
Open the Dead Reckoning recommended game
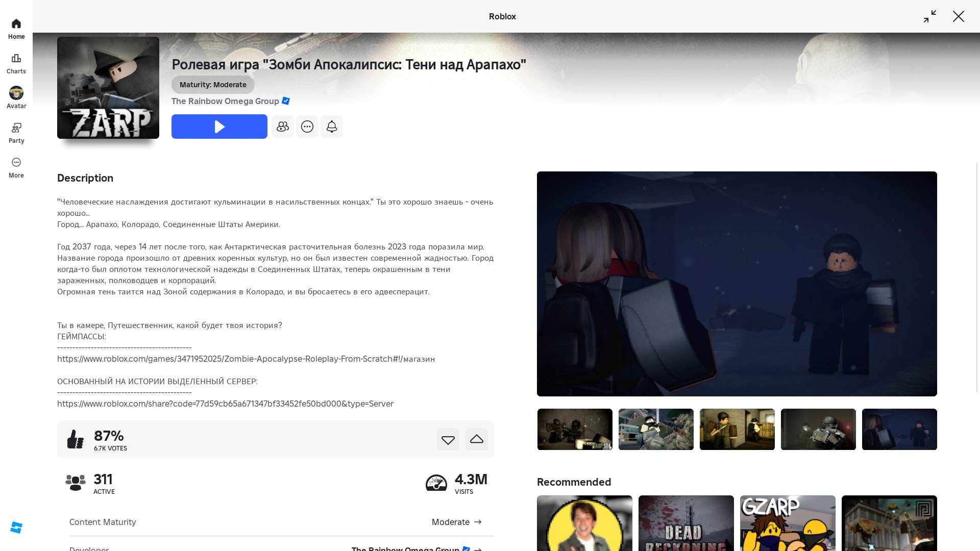click(685, 523)
